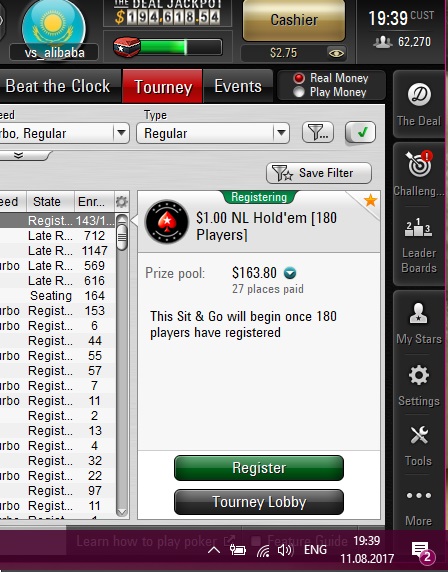Expand the collapsed filter panel chevron
Viewport: 448px width, 572px height.
click(19, 155)
